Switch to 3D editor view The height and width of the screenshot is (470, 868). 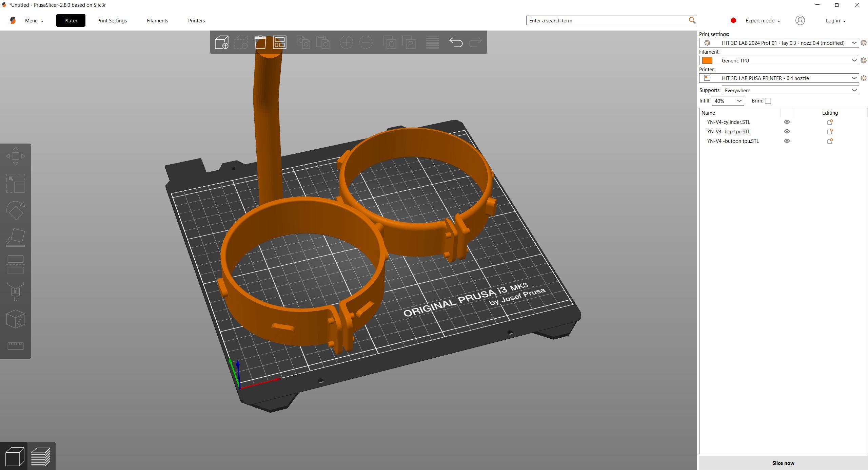coord(14,456)
